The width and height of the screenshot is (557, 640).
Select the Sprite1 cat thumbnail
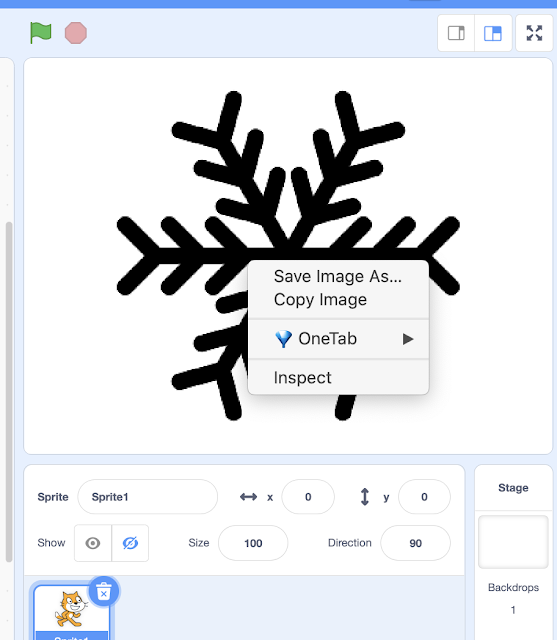71,612
